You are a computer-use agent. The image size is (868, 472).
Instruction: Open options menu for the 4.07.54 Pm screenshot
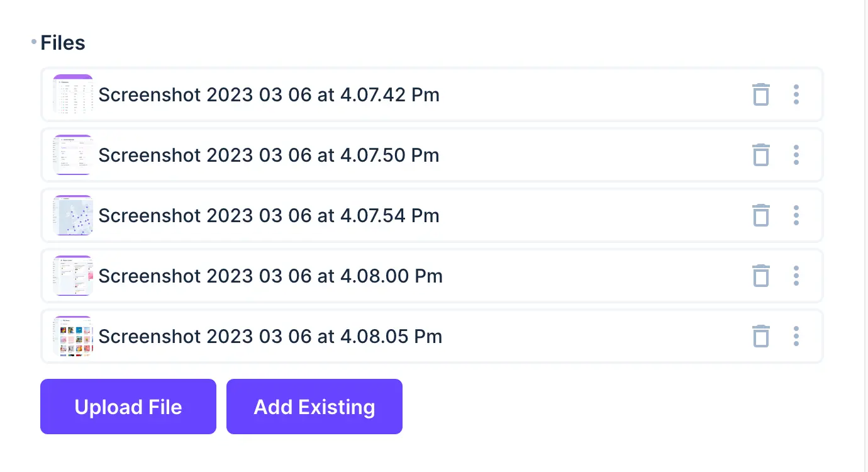pos(796,215)
